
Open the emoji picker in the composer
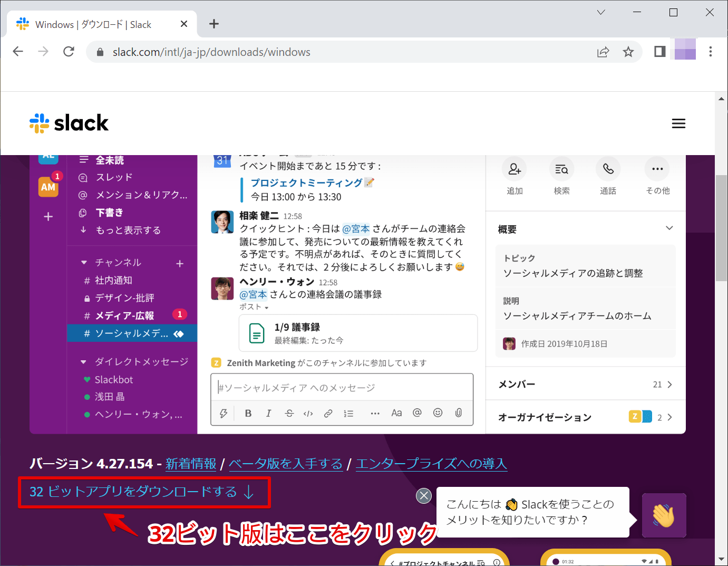438,413
